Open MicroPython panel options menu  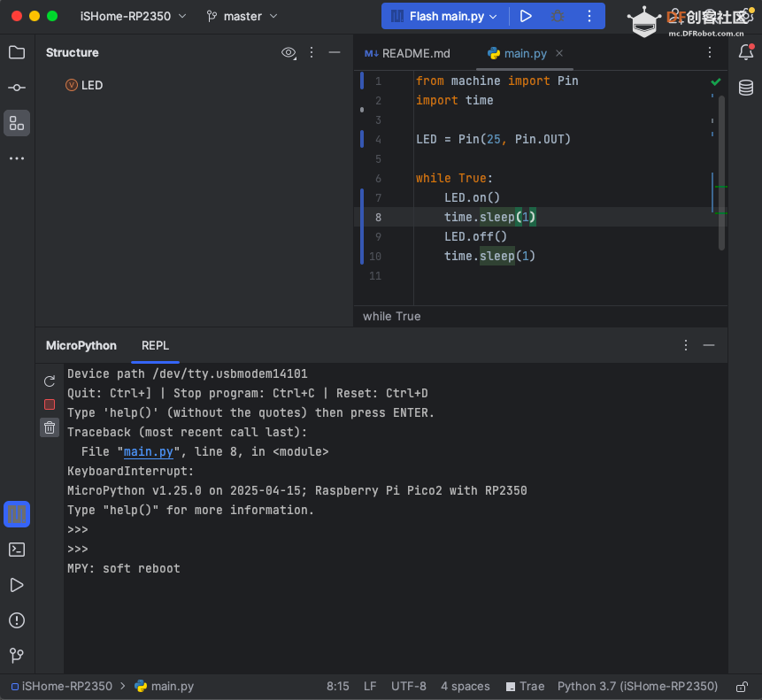[686, 345]
